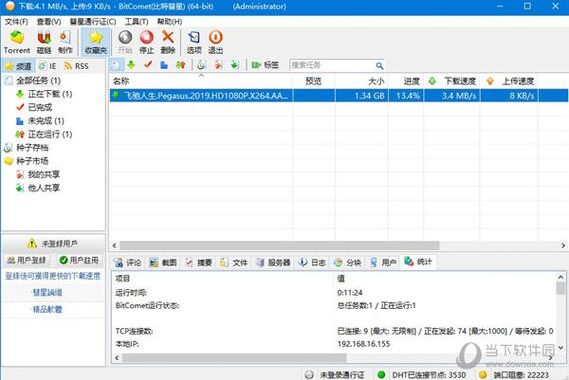Click the red checkmark completed filter icon
The image size is (569, 380).
148,65
